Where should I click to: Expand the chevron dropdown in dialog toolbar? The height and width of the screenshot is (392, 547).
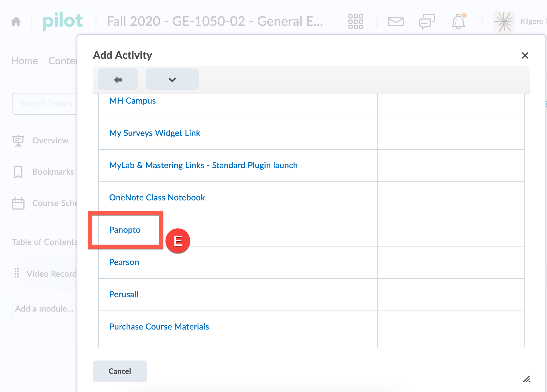tap(172, 80)
